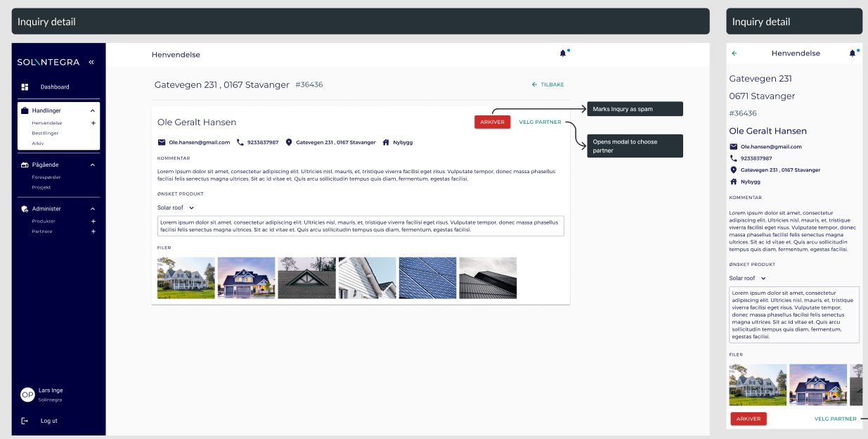Viewport: 868px width, 439px height.
Task: Open Arkiv in the sidebar menu
Action: pos(38,143)
